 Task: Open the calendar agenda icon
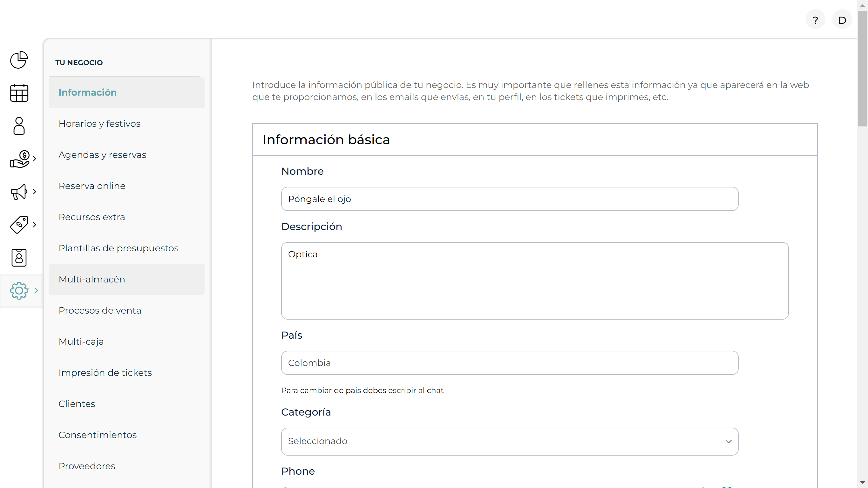[19, 93]
